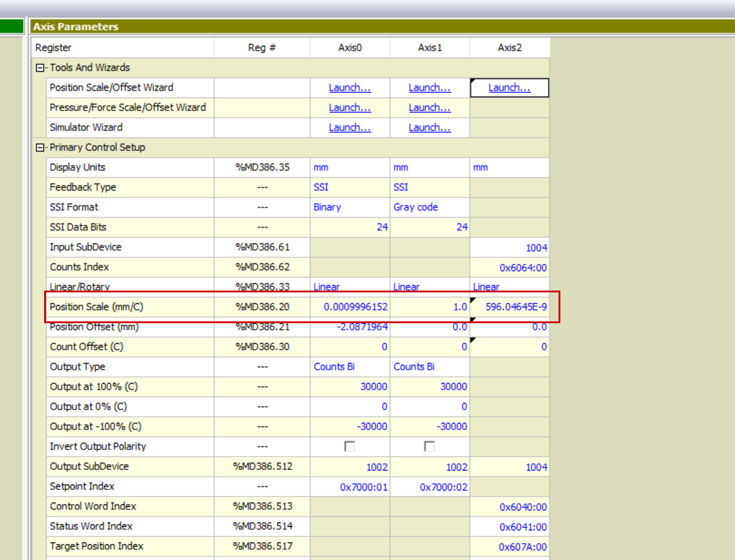The image size is (735, 560).
Task: Select the Counts Index row label
Action: click(x=79, y=267)
